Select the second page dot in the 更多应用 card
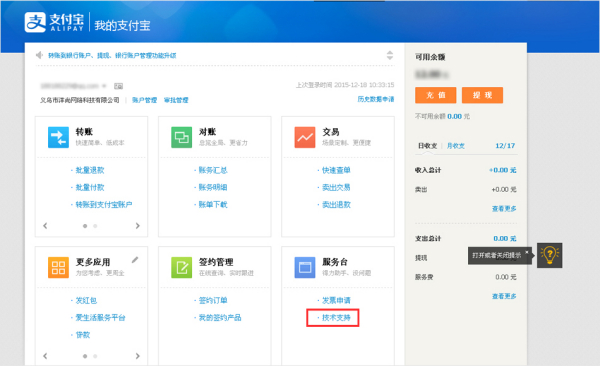 (x=95, y=356)
